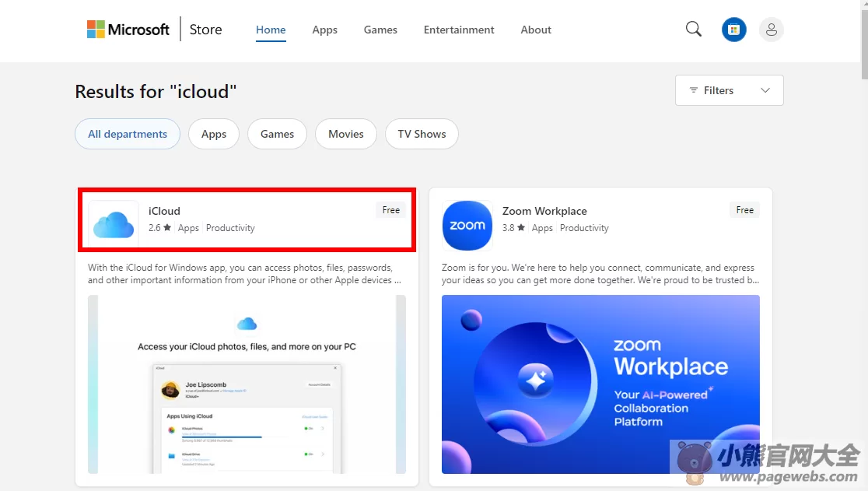Click the Zoom app logo icon
The height and width of the screenshot is (491, 868).
click(467, 226)
